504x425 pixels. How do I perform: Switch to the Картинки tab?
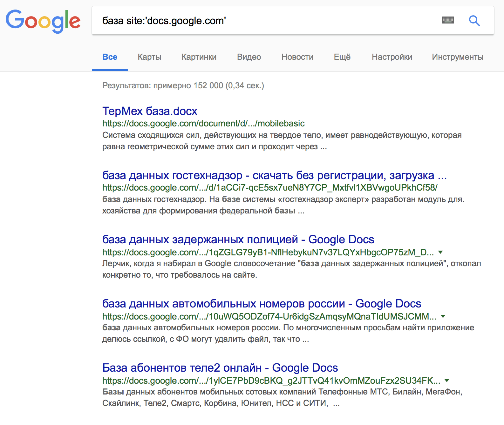point(199,57)
